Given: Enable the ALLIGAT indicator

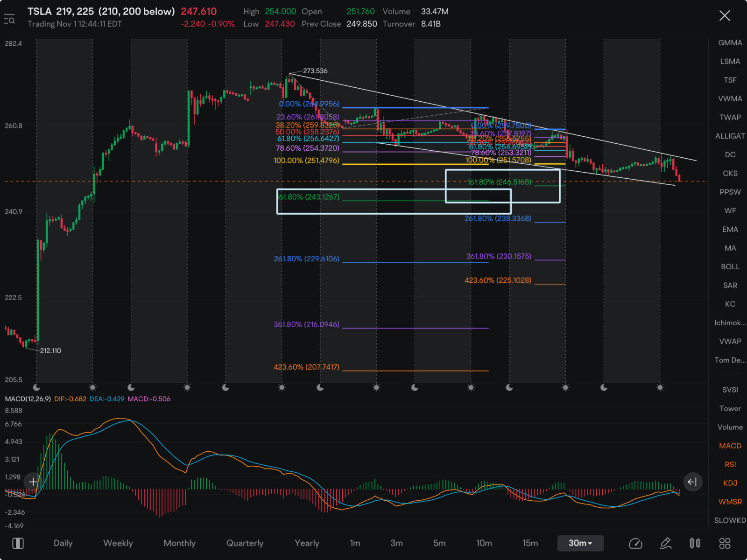Looking at the screenshot, I should click(730, 136).
